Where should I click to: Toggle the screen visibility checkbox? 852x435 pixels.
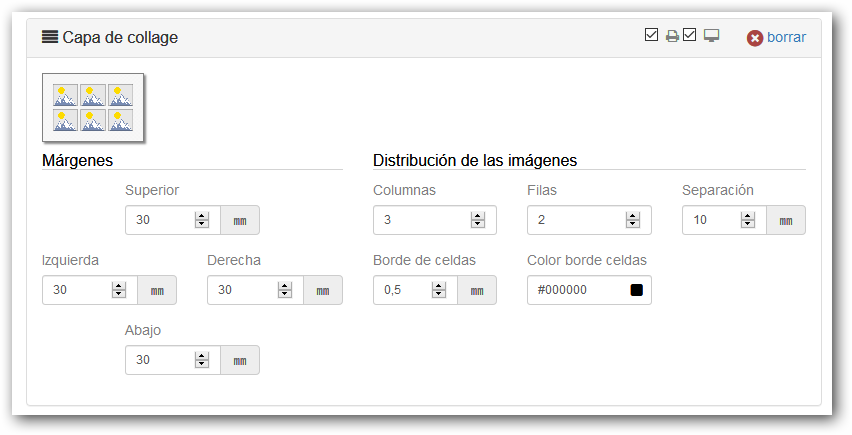coord(690,35)
